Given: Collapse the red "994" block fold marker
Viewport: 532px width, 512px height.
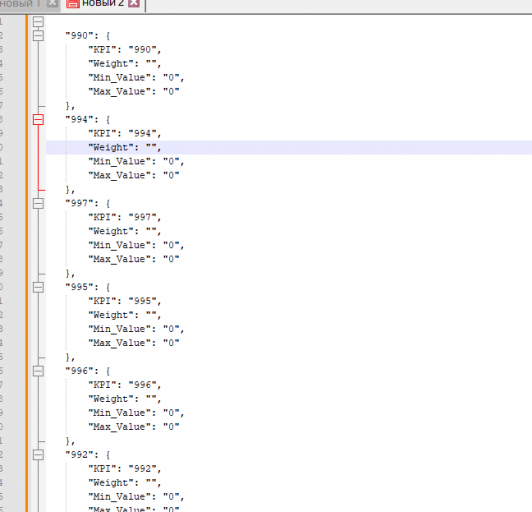Looking at the screenshot, I should click(38, 119).
